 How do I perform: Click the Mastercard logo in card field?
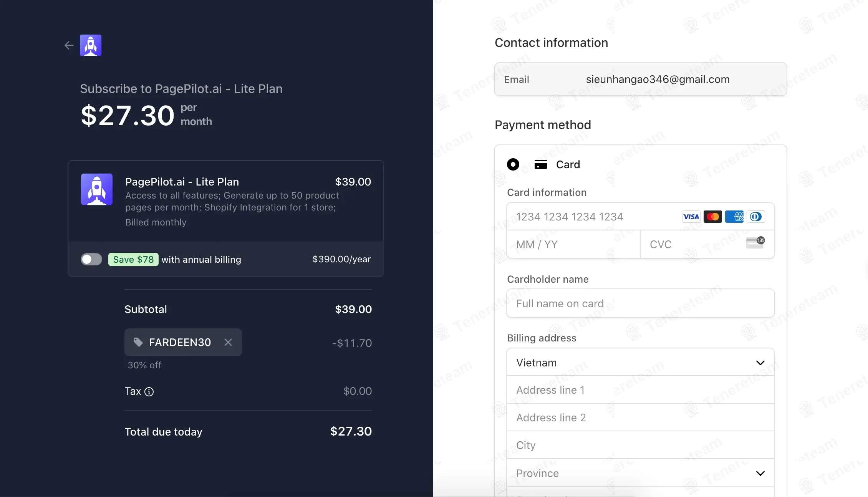[x=712, y=217]
